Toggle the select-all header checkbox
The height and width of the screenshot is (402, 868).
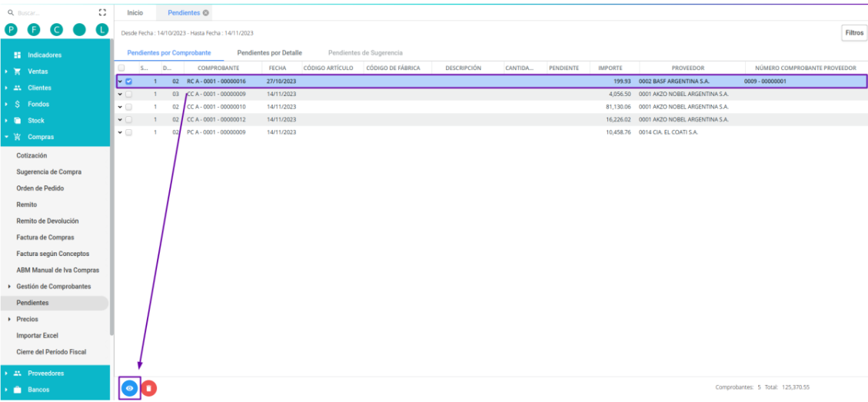(x=121, y=68)
